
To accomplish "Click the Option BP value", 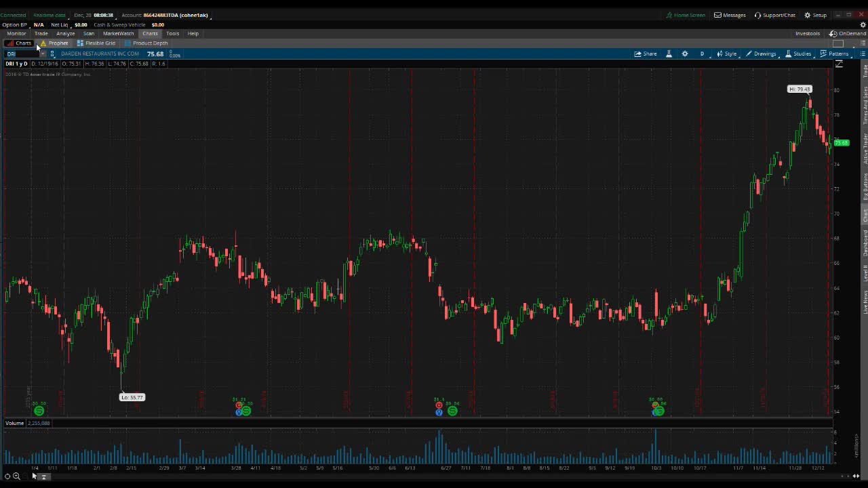I will click(39, 24).
